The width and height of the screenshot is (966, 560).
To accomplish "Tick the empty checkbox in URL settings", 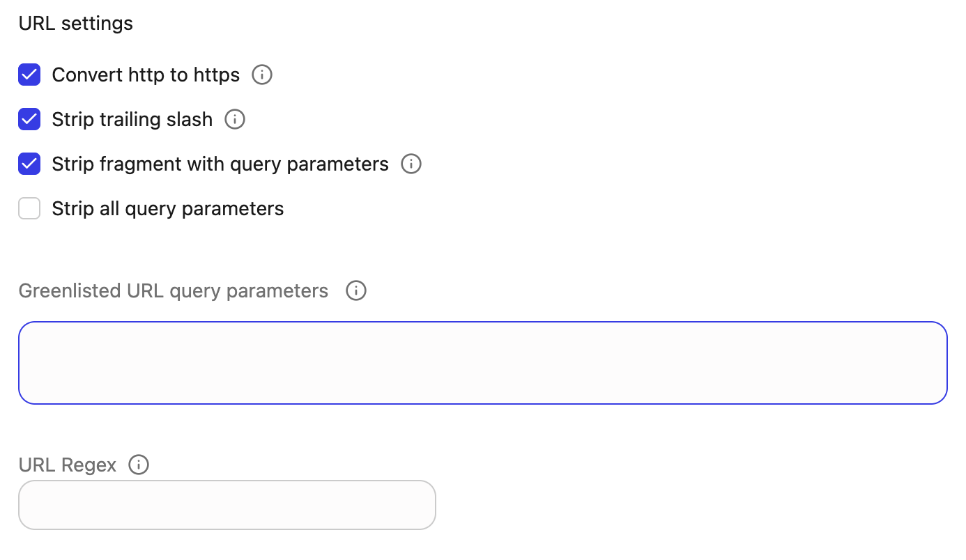I will [29, 208].
